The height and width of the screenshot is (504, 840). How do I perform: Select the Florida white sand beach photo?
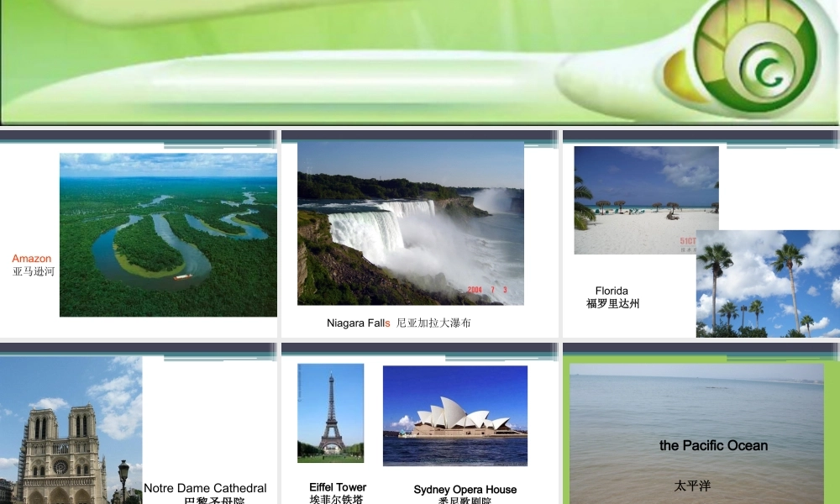click(x=646, y=200)
